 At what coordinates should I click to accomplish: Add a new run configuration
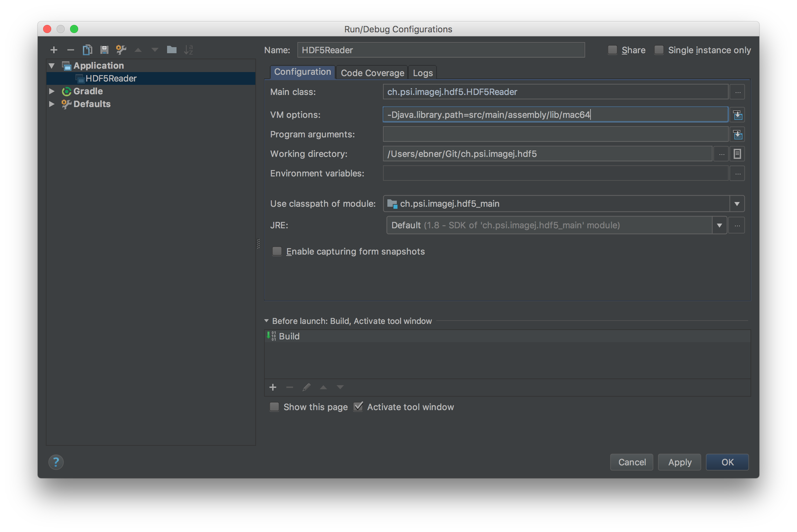(54, 50)
